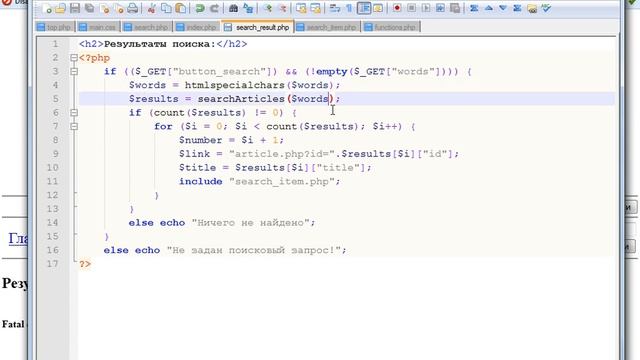The width and height of the screenshot is (640, 360).
Task: Click the Zoom Out icon
Action: [x=282, y=8]
